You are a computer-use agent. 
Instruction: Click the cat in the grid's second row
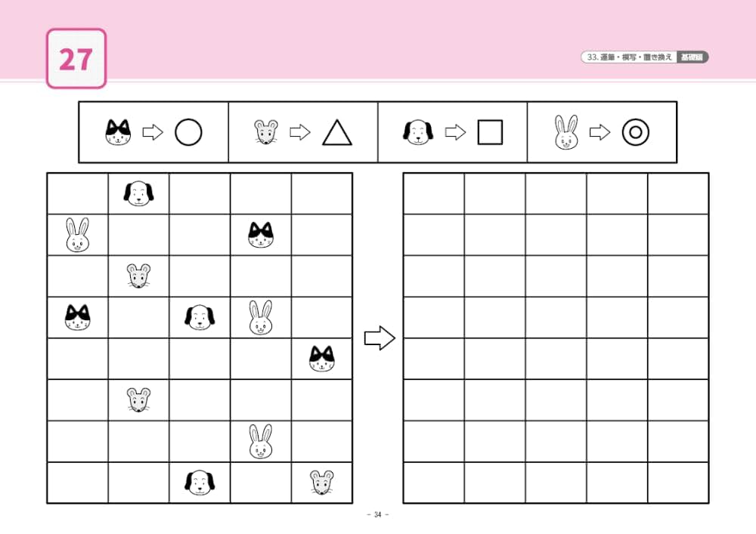(x=261, y=235)
